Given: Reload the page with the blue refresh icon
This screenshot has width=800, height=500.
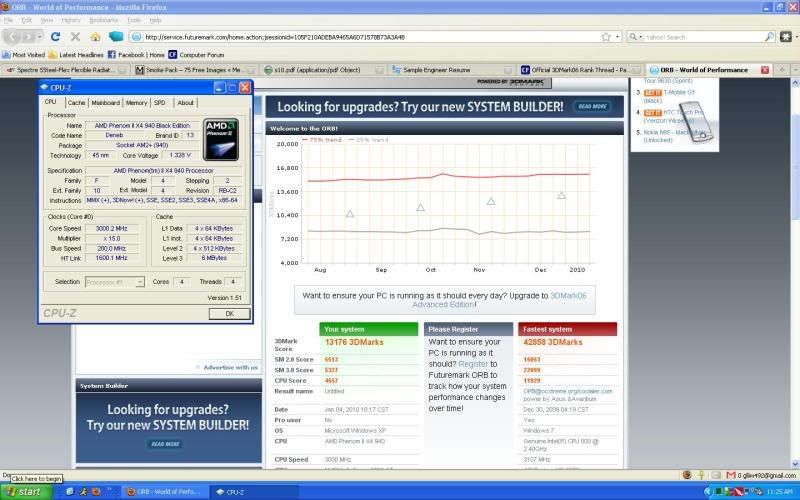Looking at the screenshot, I should [56, 37].
